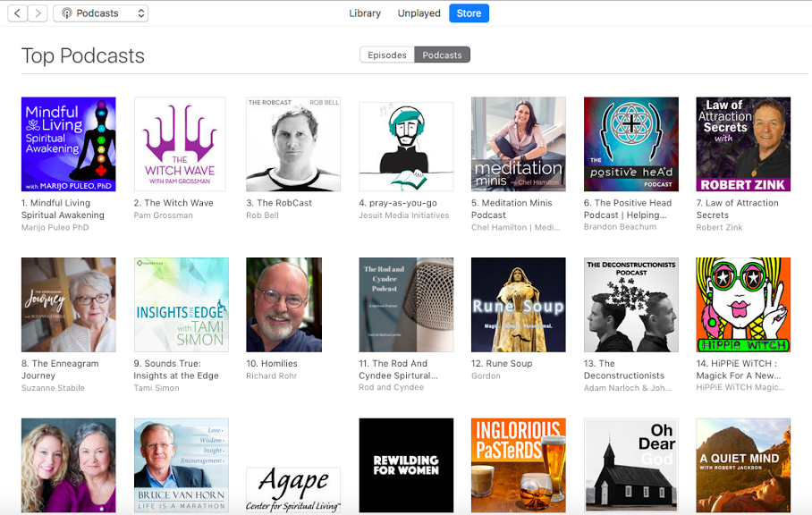Open A Quiet Mind cover art

coord(743,465)
